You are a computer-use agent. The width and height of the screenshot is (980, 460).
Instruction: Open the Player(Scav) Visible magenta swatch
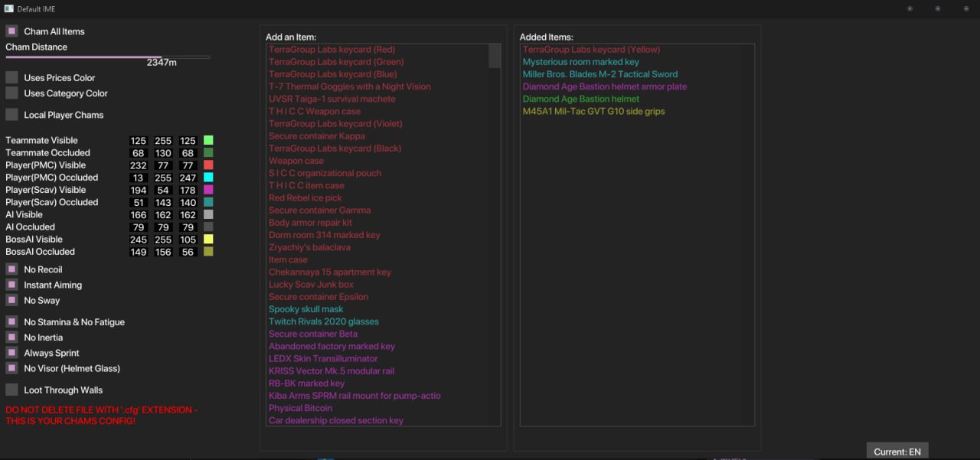(208, 190)
